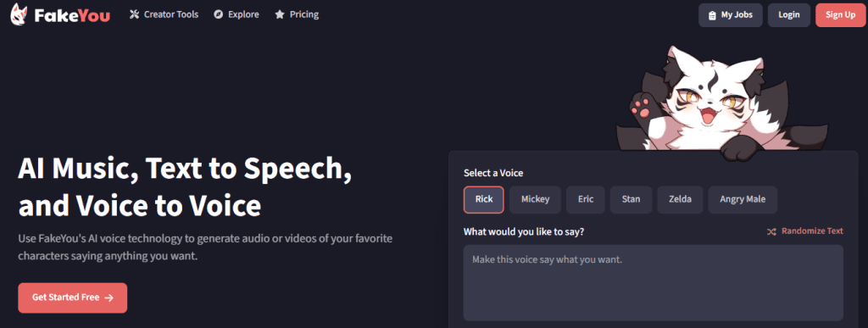Screen dimensions: 868x328
Task: Open the Explore menu item
Action: coord(236,14)
